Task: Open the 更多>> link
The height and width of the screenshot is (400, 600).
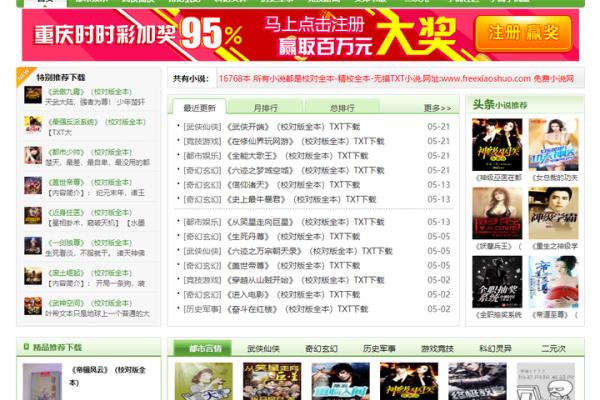Action: [x=437, y=108]
